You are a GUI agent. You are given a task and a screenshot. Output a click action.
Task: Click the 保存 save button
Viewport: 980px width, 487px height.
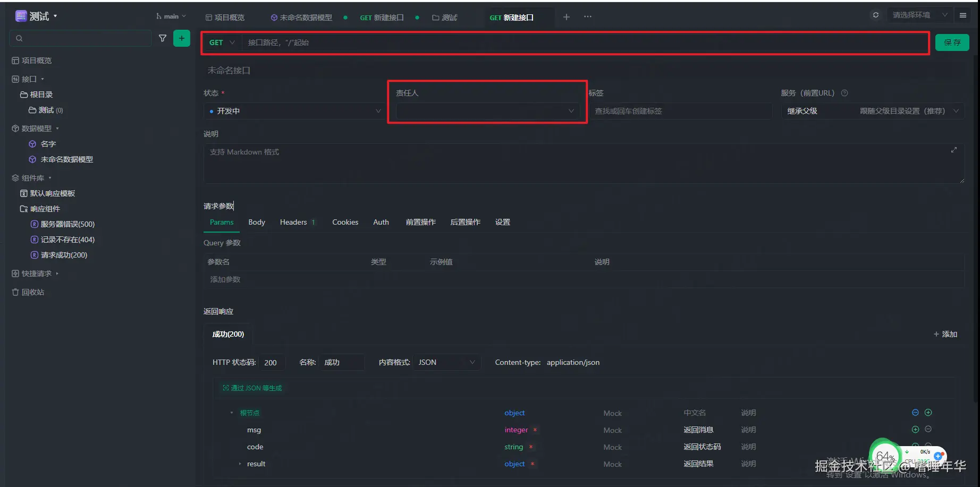coord(952,42)
